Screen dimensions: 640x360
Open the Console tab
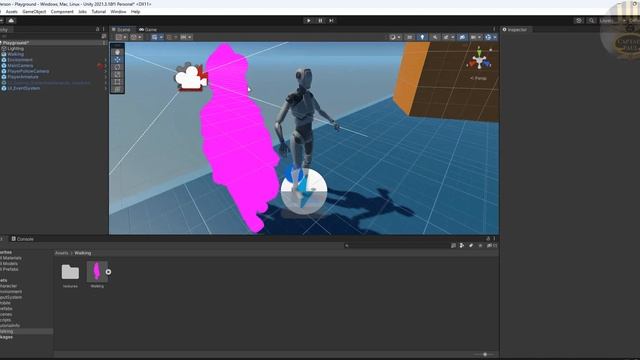pos(22,239)
